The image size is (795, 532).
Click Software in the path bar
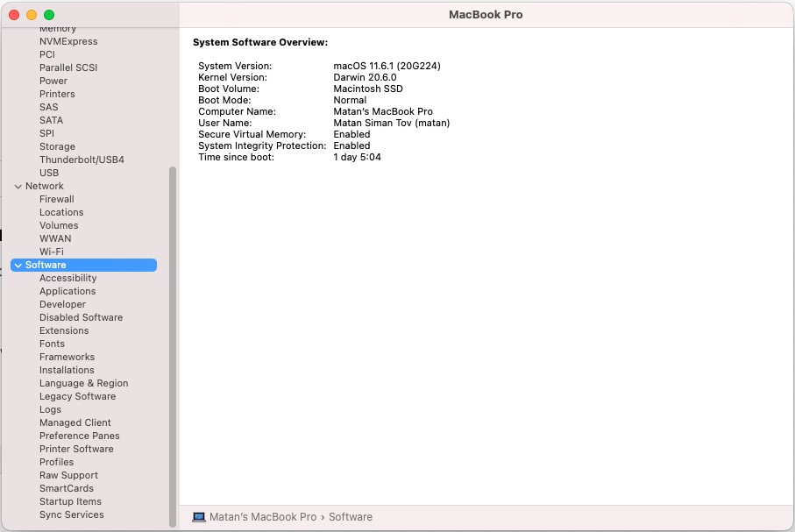tap(351, 517)
